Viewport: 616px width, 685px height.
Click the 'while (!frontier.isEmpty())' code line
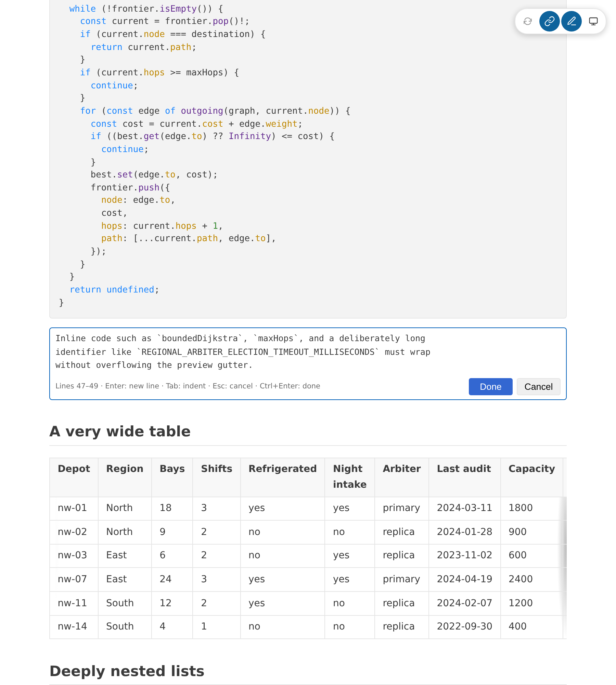[x=146, y=9]
